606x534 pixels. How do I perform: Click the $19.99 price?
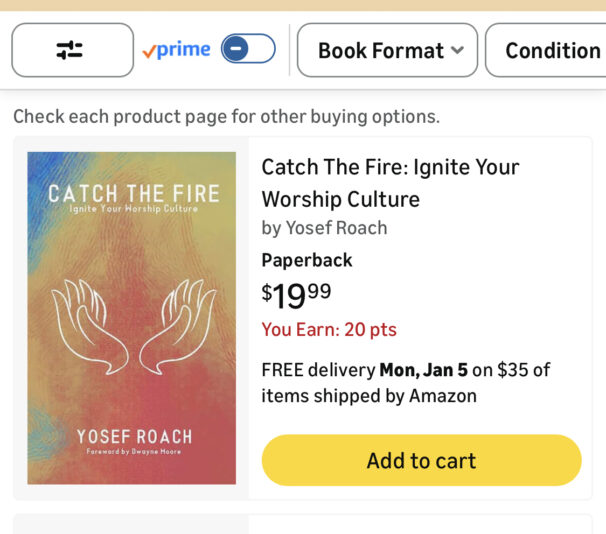click(296, 295)
